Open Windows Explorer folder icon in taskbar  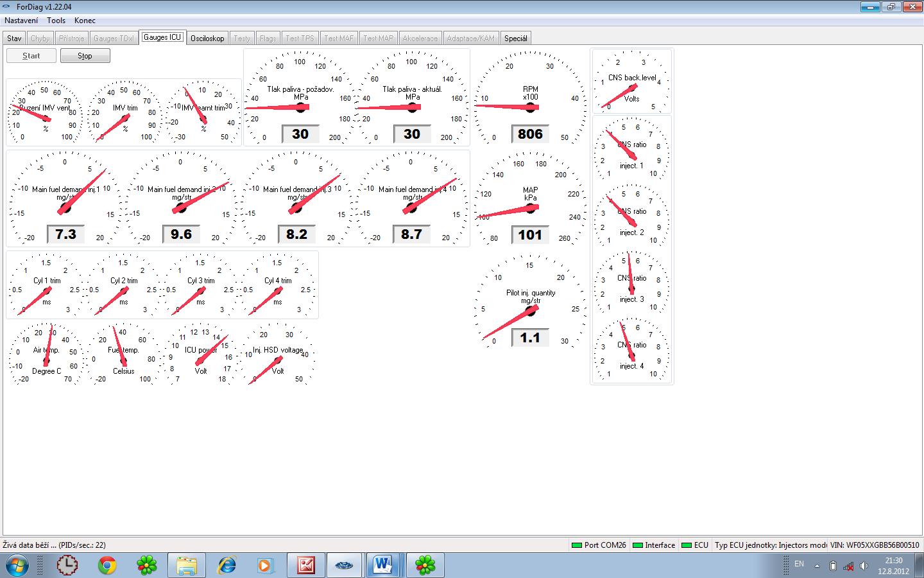[187, 565]
